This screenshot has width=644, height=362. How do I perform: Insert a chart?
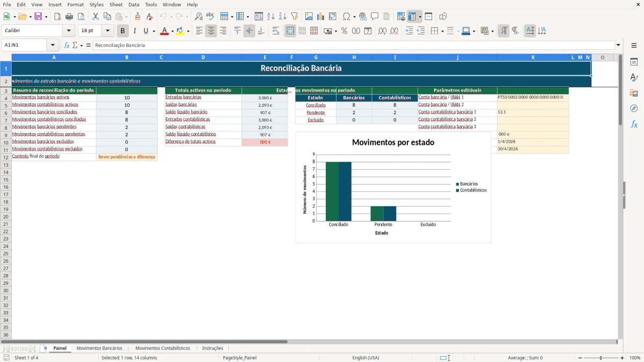pyautogui.click(x=321, y=17)
